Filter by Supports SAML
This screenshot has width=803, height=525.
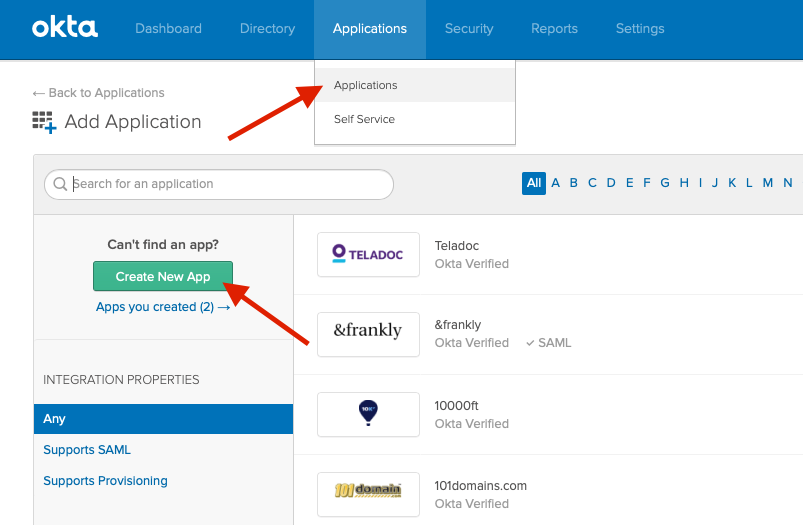[x=87, y=450]
